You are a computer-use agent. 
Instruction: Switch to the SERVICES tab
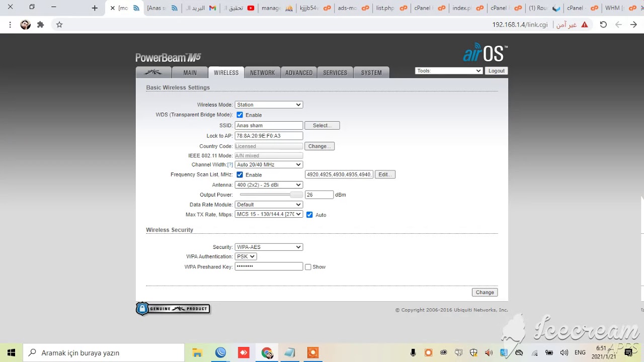pyautogui.click(x=335, y=72)
